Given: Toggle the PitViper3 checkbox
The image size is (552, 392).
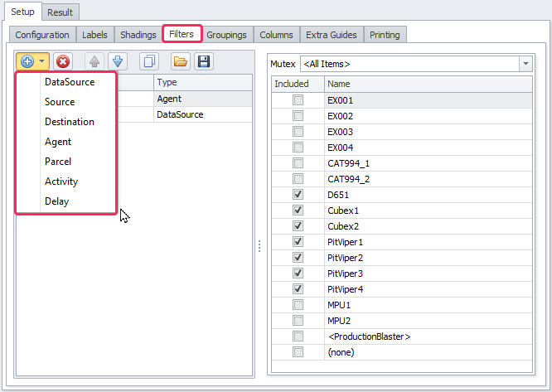Looking at the screenshot, I should (x=298, y=273).
